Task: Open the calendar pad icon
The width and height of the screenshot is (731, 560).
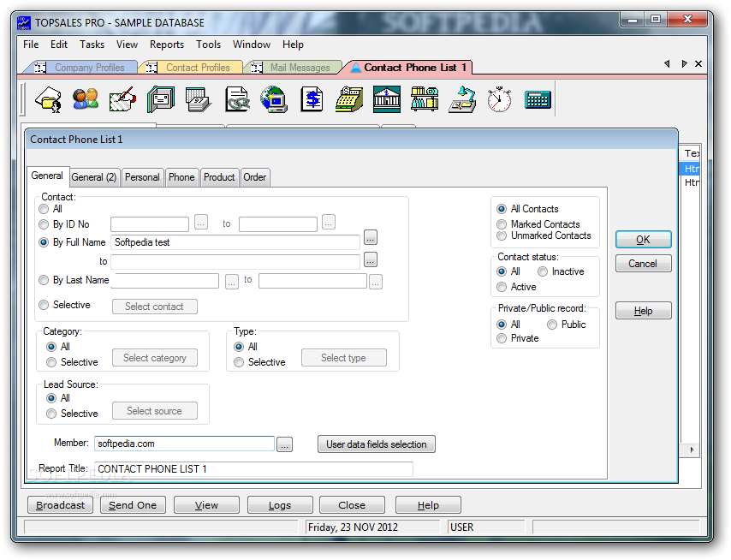Action: click(x=198, y=99)
